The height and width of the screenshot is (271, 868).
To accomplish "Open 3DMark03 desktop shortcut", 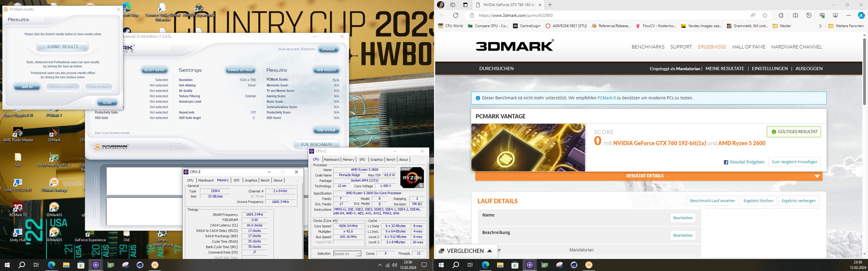I will coord(54,209).
